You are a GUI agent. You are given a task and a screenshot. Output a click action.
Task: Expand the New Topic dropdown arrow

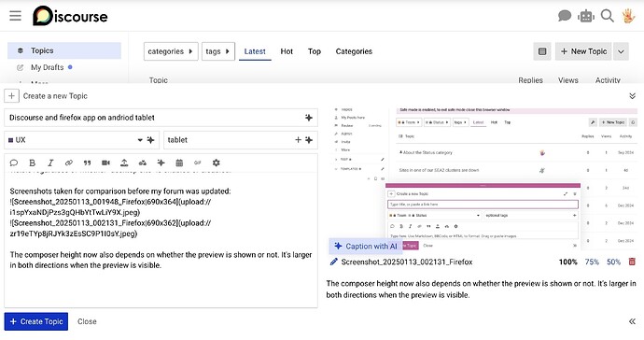point(621,51)
